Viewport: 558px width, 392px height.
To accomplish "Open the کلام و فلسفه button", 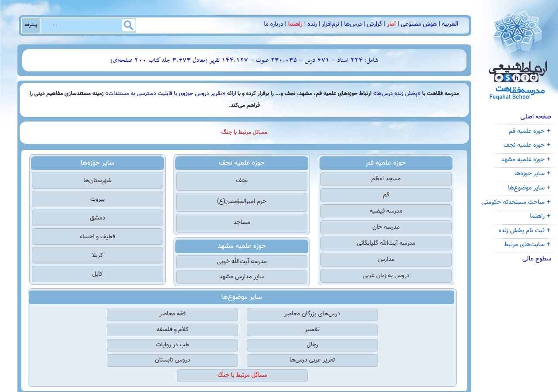I will [x=172, y=330].
